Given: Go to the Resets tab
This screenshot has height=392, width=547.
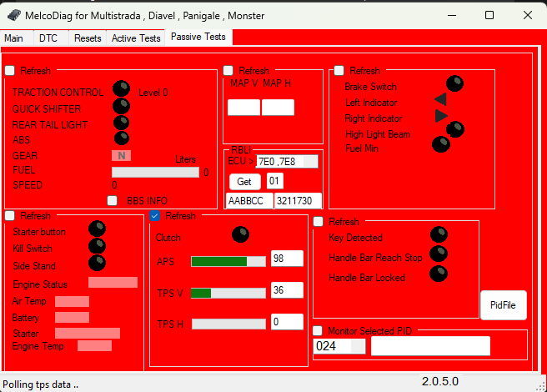Looking at the screenshot, I should [x=88, y=38].
